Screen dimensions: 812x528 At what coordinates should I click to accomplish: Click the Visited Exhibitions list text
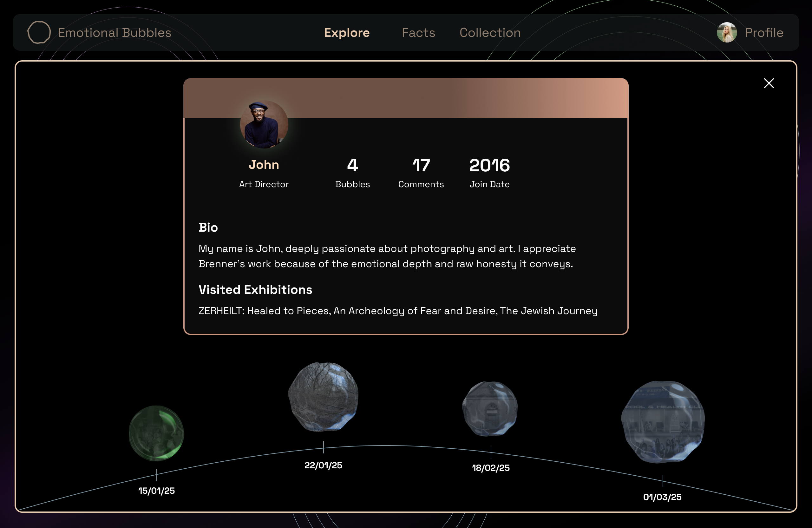[x=398, y=311]
